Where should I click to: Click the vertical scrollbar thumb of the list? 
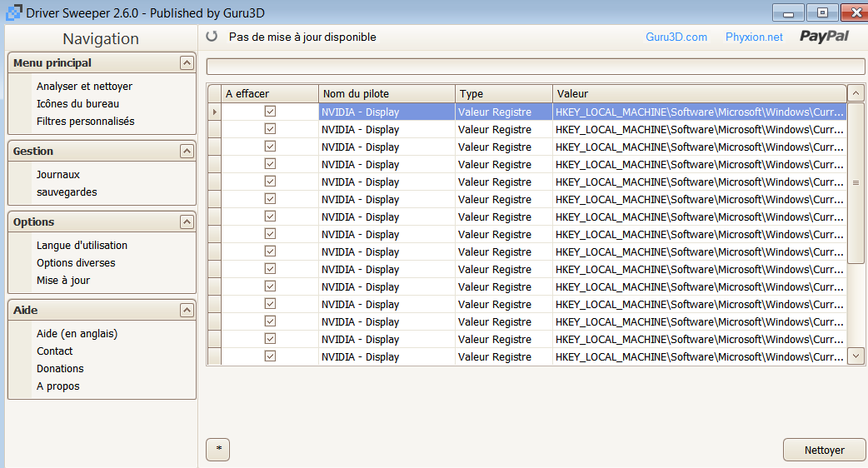click(856, 182)
